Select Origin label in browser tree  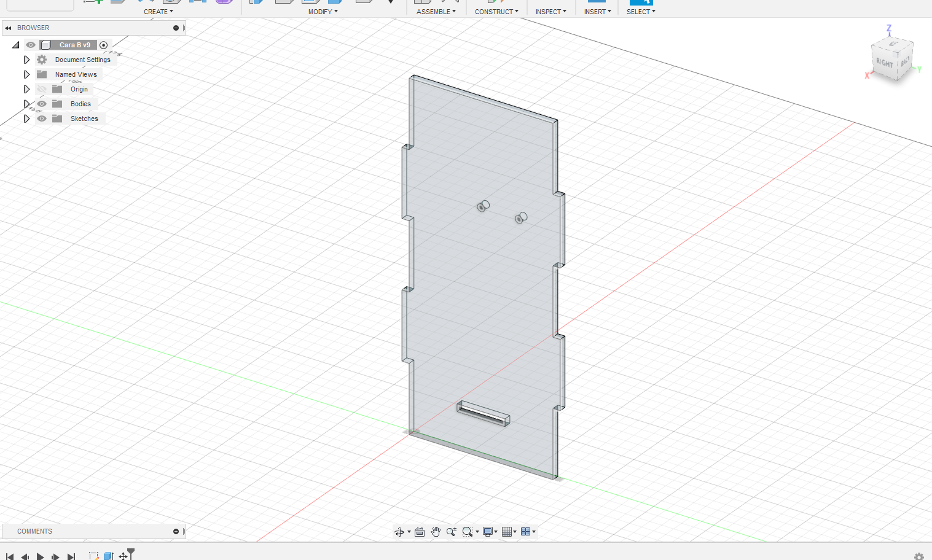point(79,89)
